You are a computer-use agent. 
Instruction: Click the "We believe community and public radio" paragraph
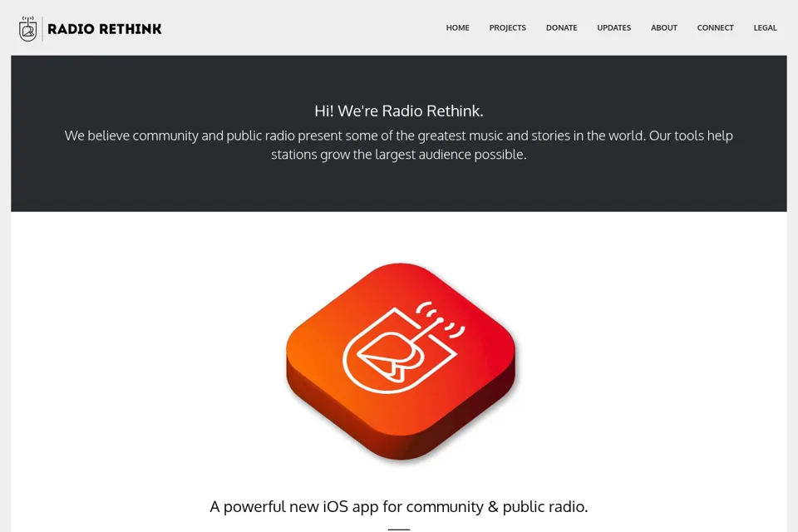click(x=399, y=145)
